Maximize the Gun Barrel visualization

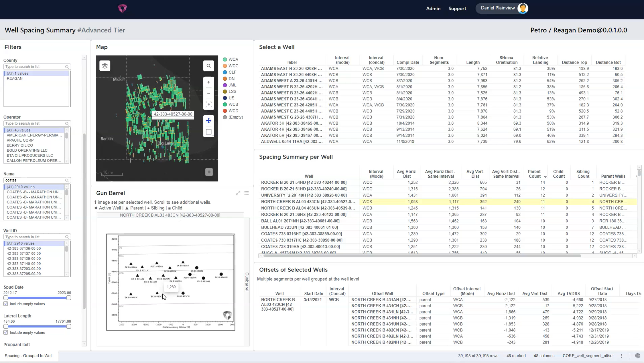coord(238,193)
